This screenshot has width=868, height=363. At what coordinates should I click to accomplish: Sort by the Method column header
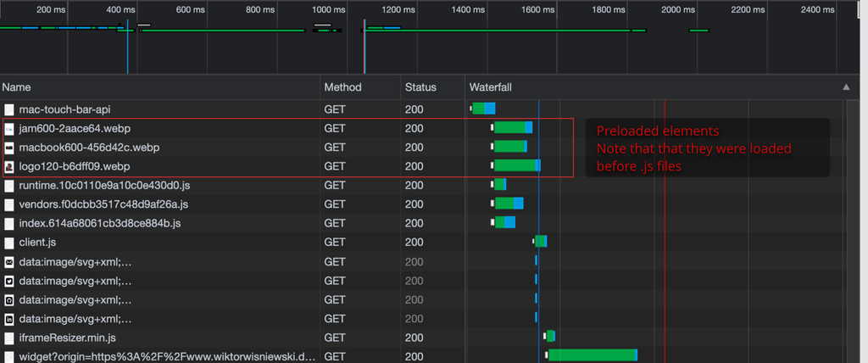pyautogui.click(x=360, y=87)
